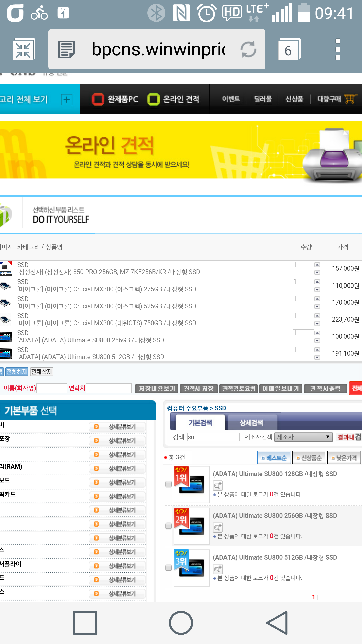Reload the page with the refresh icon
This screenshot has width=362, height=644.
click(248, 49)
